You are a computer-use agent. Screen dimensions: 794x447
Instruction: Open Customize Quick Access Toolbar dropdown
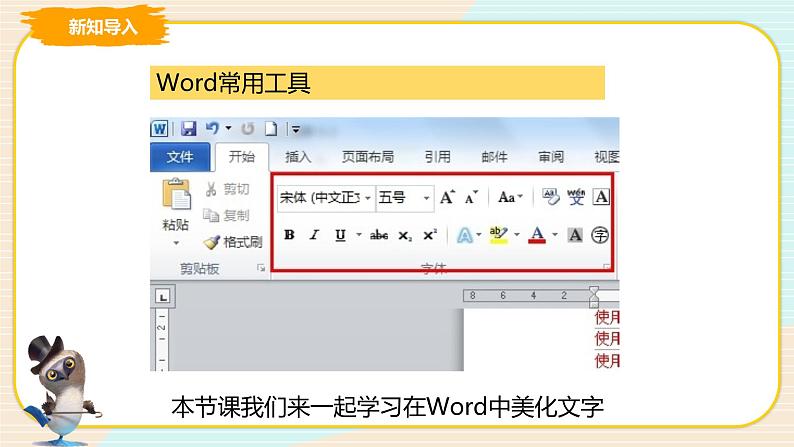click(x=296, y=130)
